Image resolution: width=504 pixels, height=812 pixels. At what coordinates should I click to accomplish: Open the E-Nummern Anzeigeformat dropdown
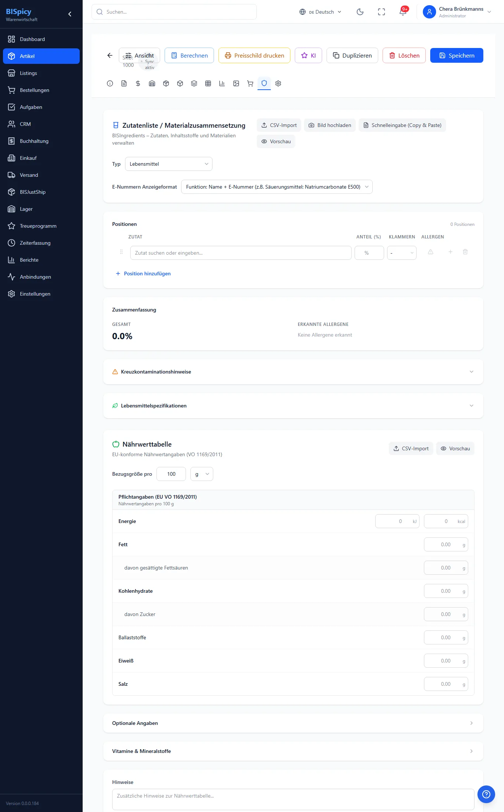[x=277, y=187]
